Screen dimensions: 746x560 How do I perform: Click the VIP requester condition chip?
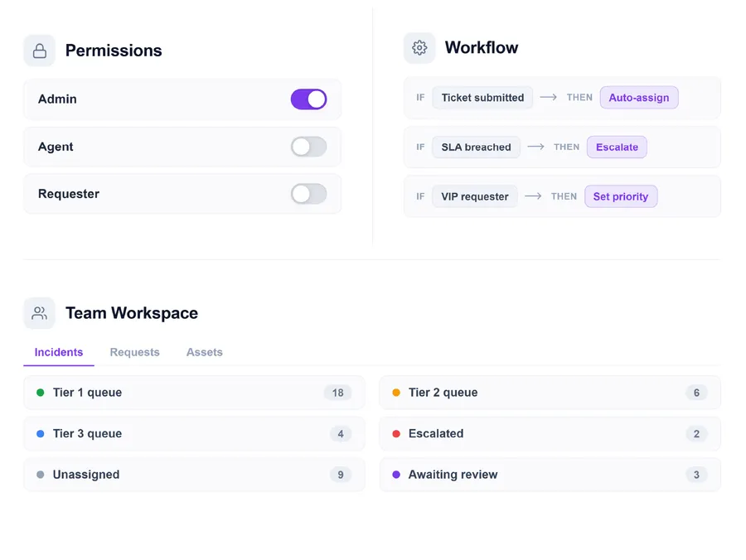coord(474,196)
